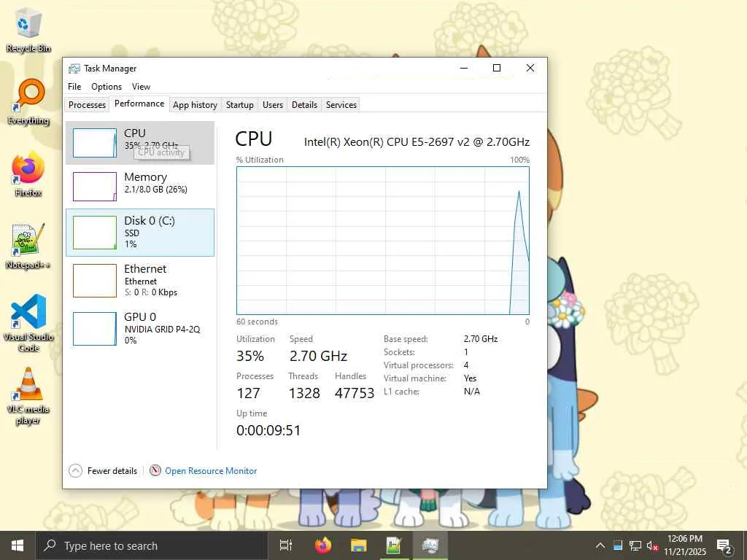Click Task Manager taskbar button
Screen dimensions: 747x560
[x=430, y=545]
